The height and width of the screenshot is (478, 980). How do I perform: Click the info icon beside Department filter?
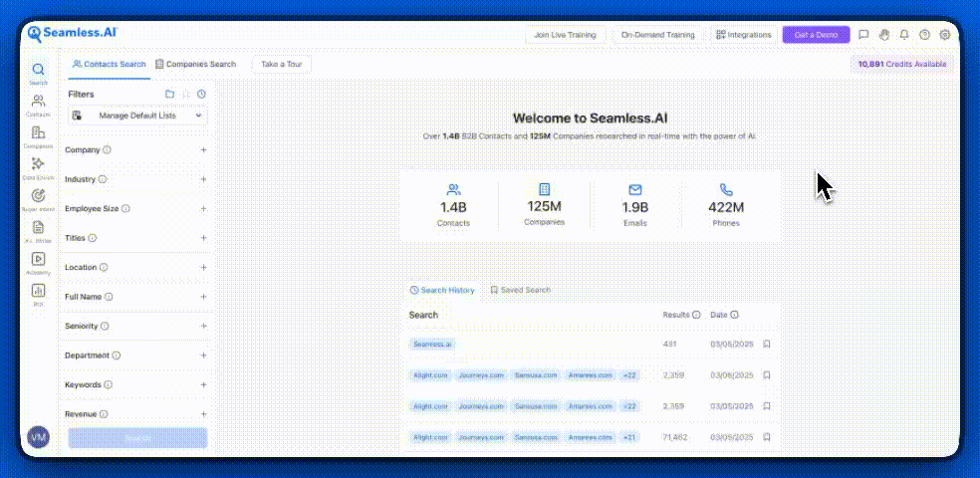(x=117, y=356)
